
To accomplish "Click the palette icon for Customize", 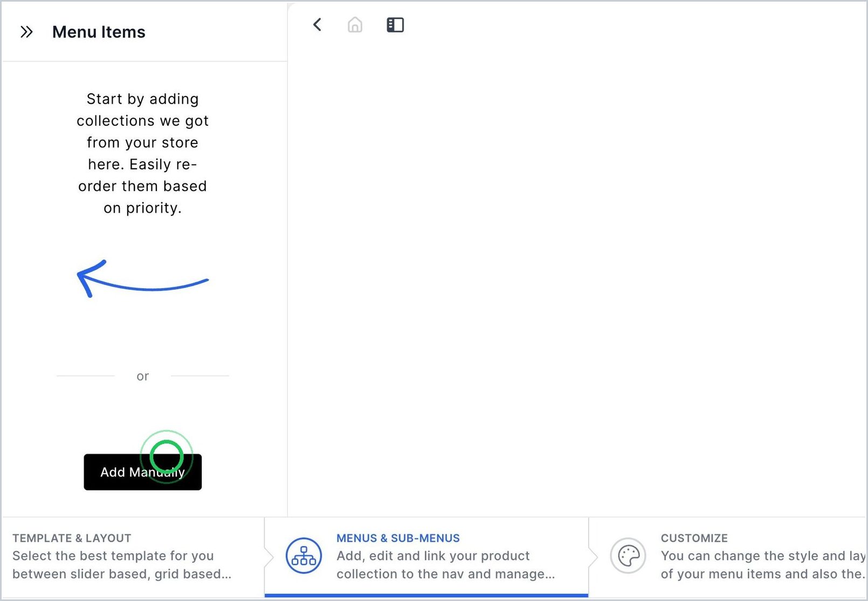I will 628,556.
